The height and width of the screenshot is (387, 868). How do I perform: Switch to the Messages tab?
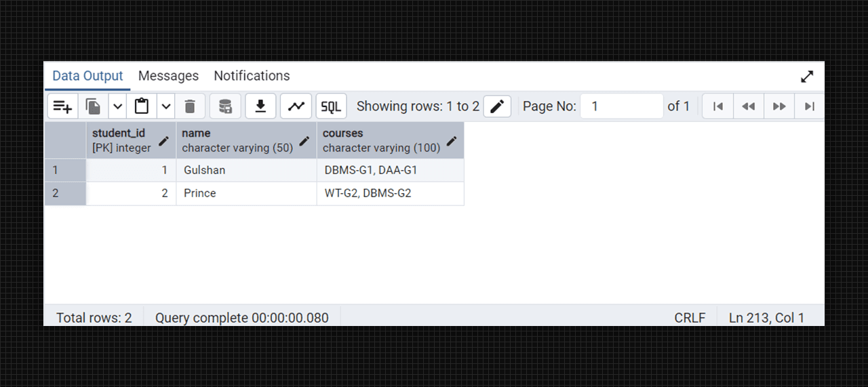pos(168,76)
